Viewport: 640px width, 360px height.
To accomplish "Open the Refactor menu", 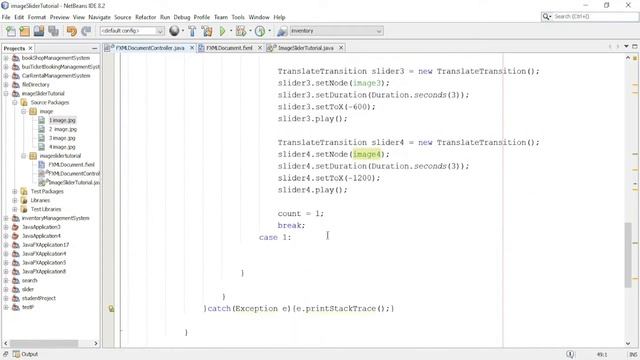I will click(146, 17).
